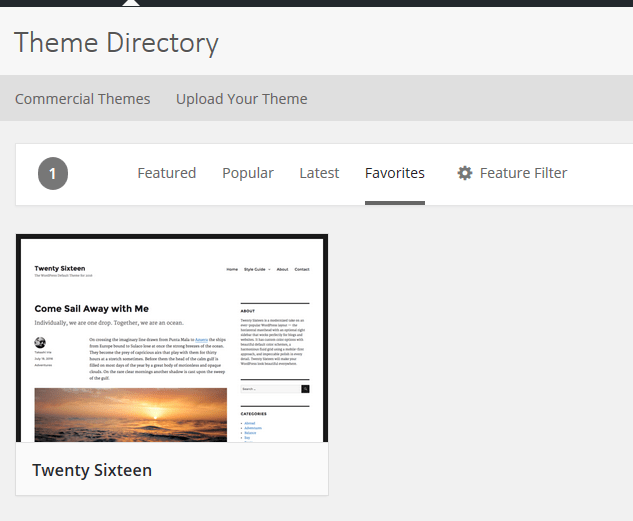Viewport: 633px width, 521px height.
Task: Click the Theme Directory page heading
Action: tap(116, 43)
